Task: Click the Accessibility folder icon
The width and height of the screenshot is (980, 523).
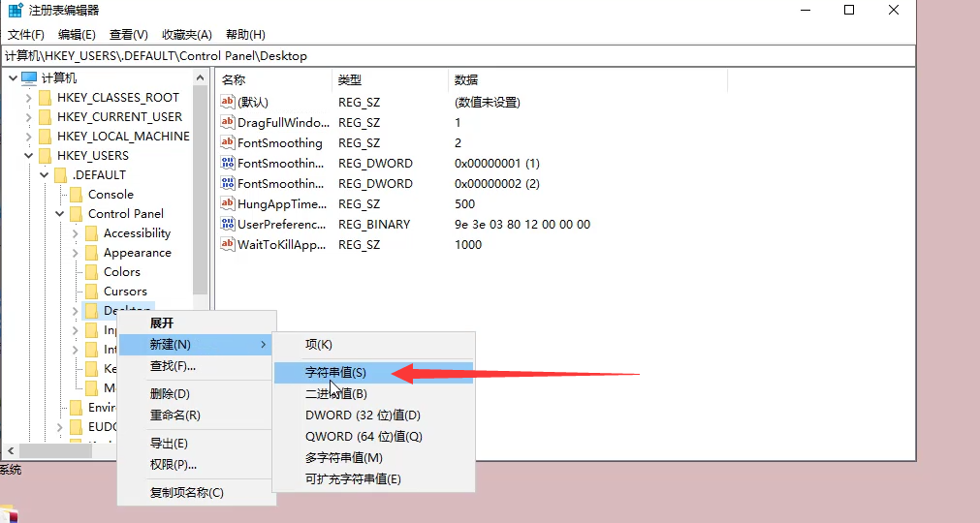Action: coord(91,233)
